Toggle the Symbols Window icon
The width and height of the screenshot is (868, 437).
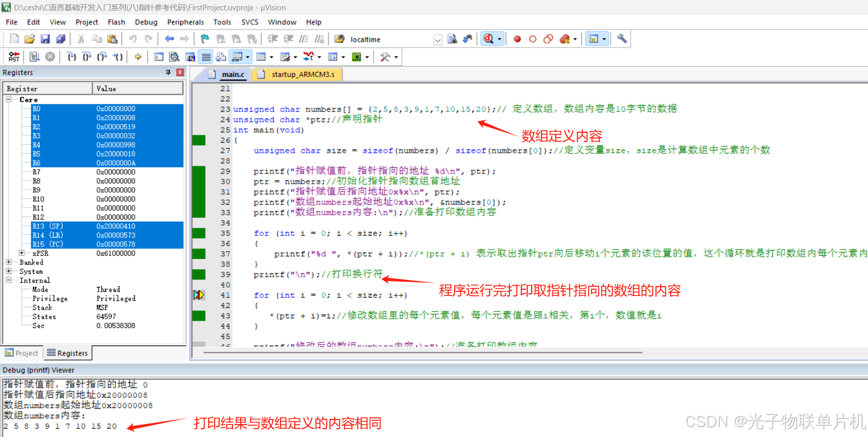190,57
